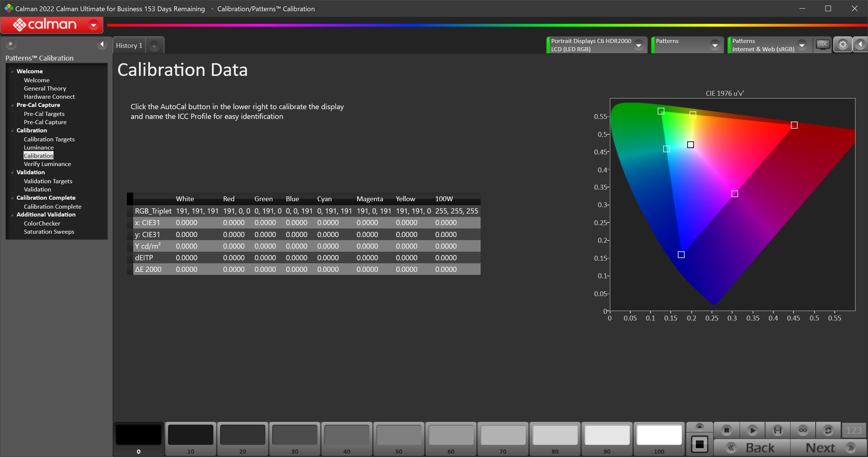Viewport: 868px width, 457px height.
Task: Collapse the Calibration Complete section
Action: tap(12, 198)
